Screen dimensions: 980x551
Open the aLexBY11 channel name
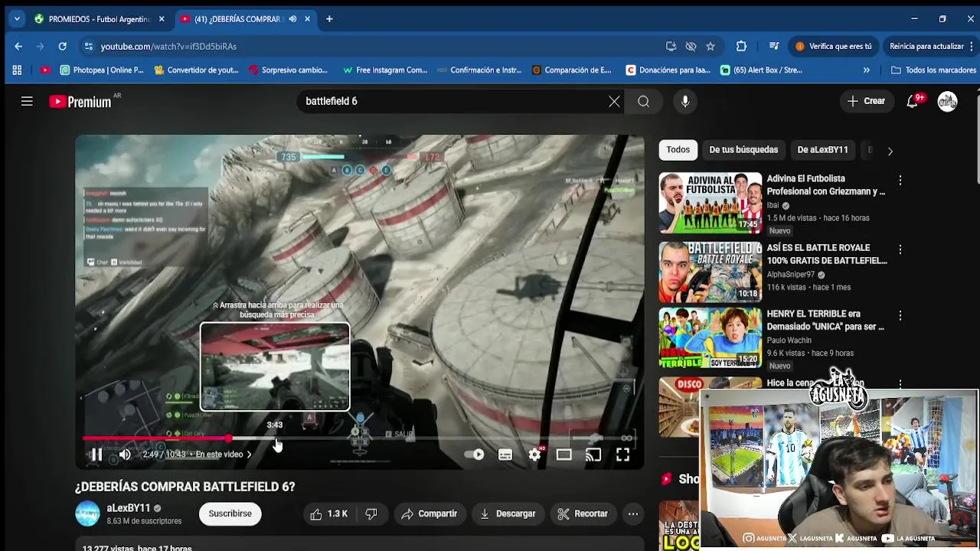[129, 508]
